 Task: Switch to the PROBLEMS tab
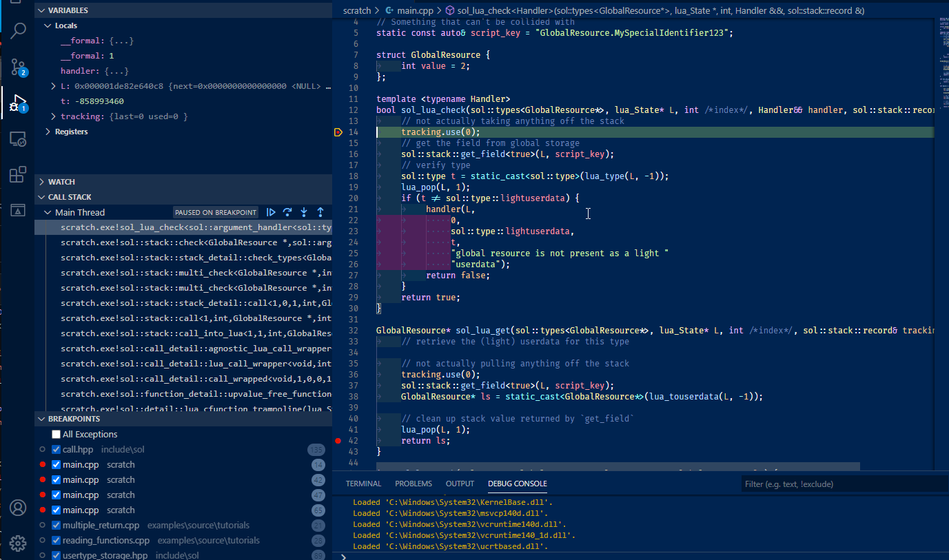click(414, 484)
